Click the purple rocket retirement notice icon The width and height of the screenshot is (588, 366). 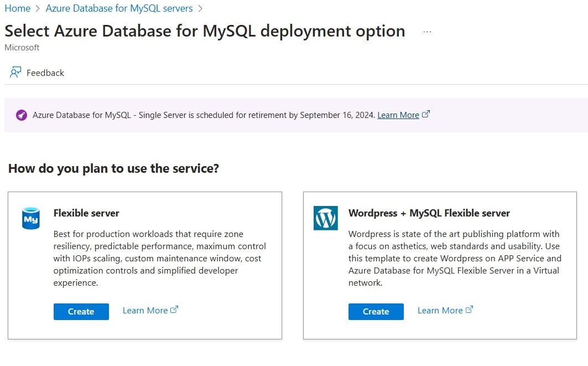pos(22,115)
